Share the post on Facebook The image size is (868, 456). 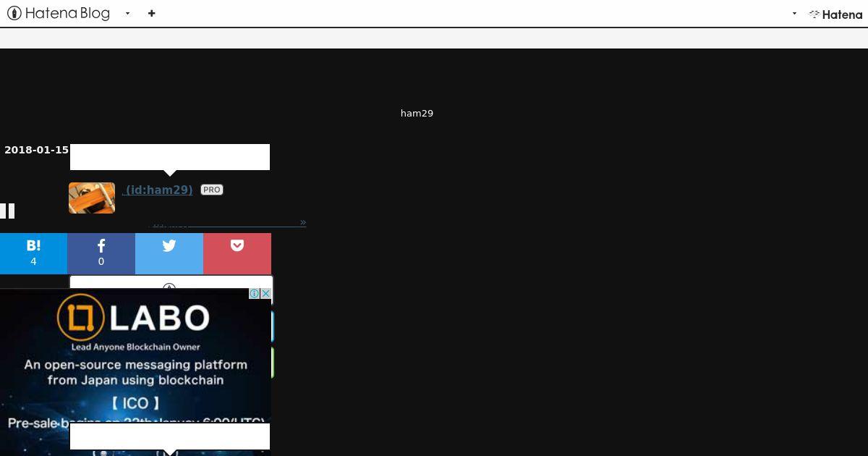pos(101,253)
